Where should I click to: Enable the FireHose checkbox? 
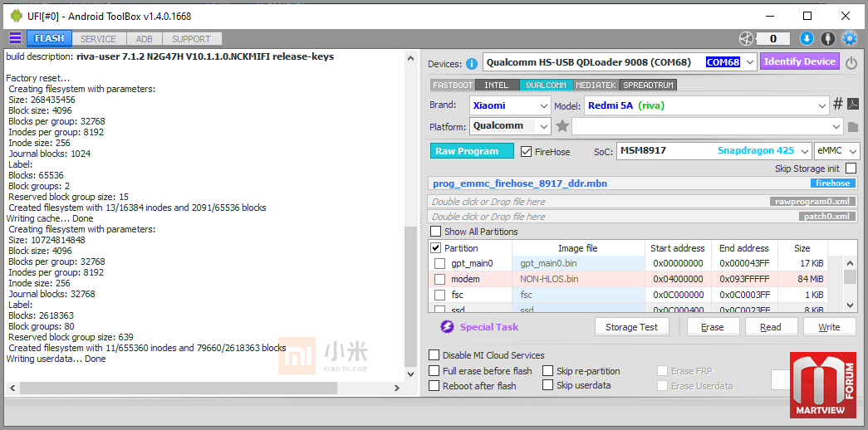coord(527,151)
